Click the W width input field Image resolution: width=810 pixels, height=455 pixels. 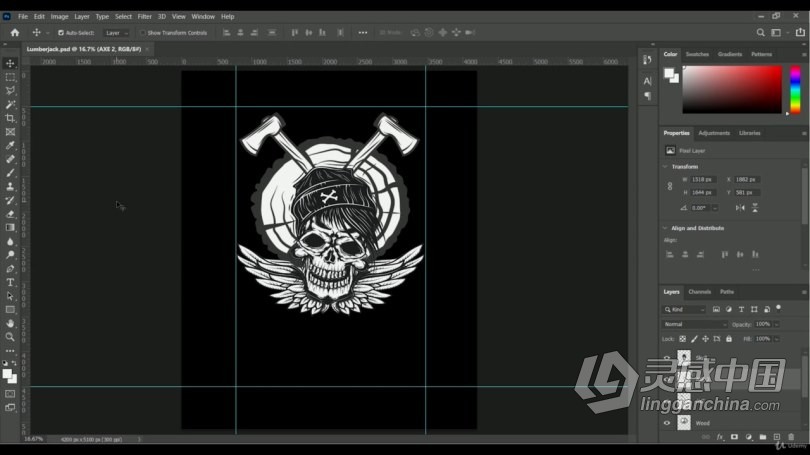pos(703,180)
